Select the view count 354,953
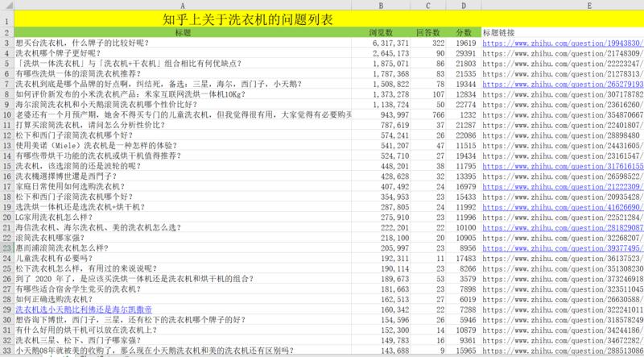This screenshot has height=357, width=644. coord(381,197)
